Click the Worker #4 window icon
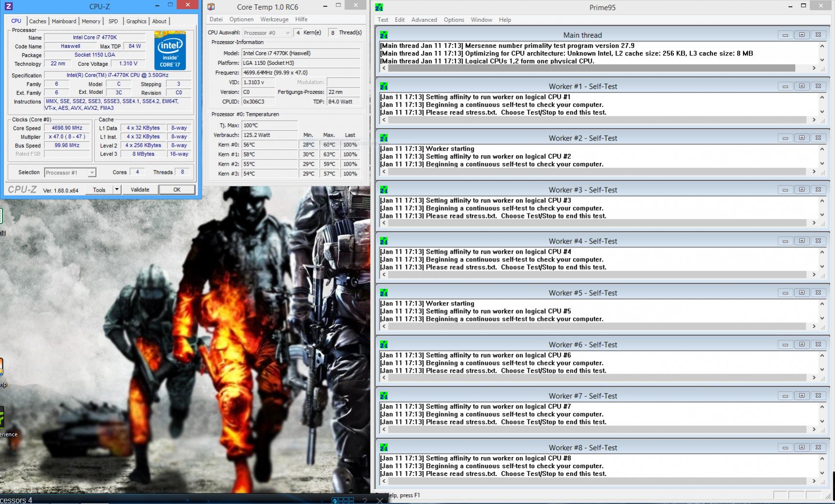 pyautogui.click(x=384, y=241)
